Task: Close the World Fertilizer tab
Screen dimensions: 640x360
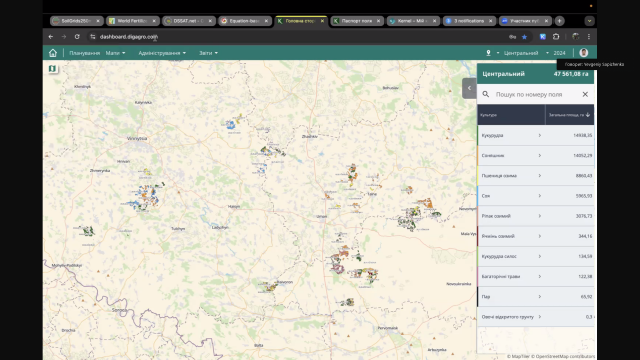Action: 154,21
